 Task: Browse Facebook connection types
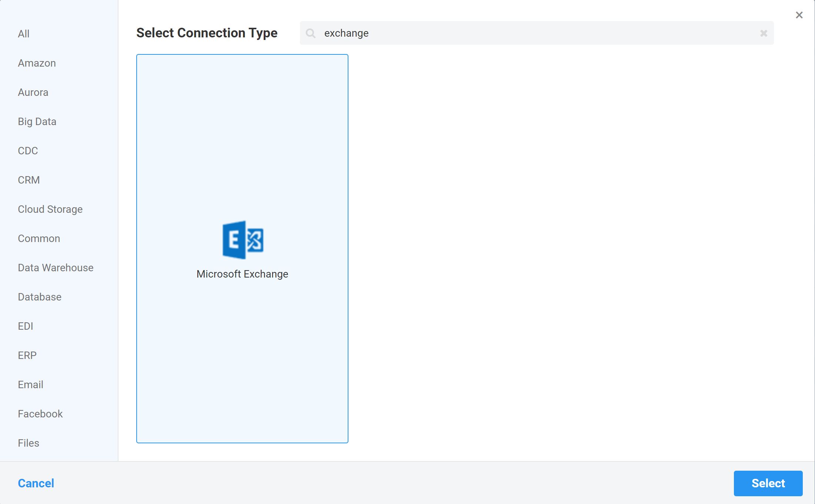click(x=40, y=414)
